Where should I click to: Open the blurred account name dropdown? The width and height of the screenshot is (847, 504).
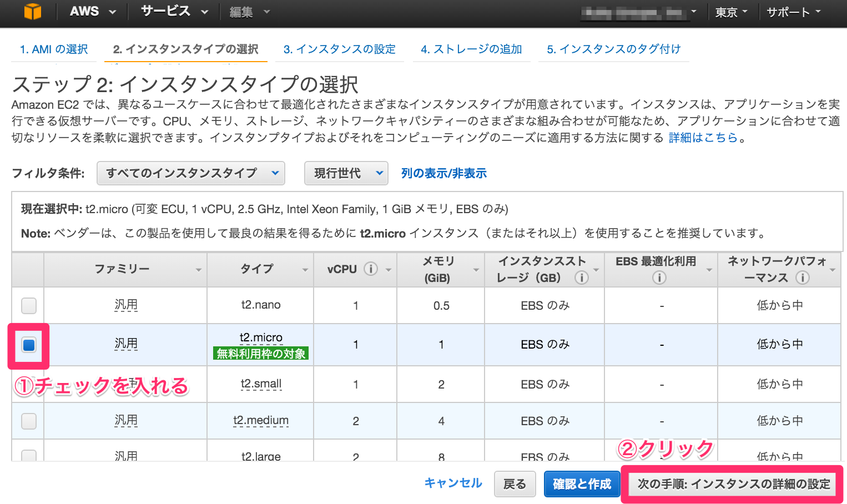[x=638, y=12]
